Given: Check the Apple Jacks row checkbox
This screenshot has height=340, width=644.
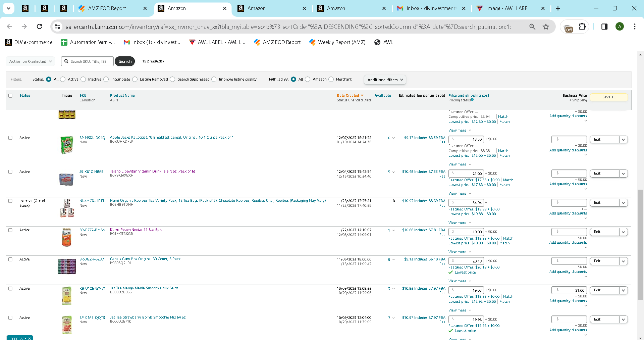Looking at the screenshot, I should tap(10, 138).
